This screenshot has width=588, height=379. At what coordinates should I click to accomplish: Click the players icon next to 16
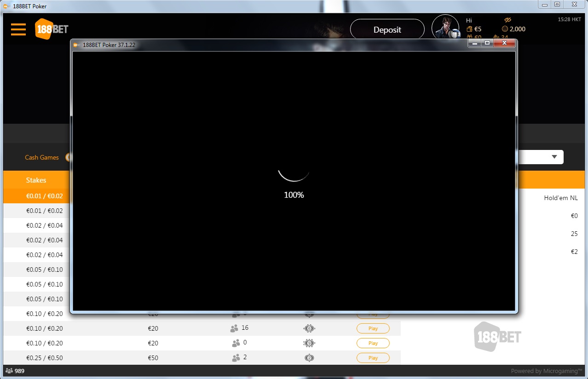pos(234,328)
